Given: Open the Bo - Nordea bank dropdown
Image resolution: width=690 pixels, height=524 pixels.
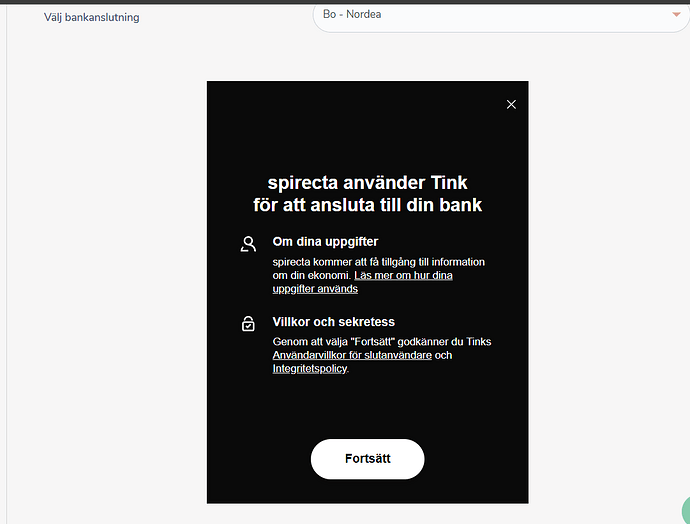Looking at the screenshot, I should [x=501, y=16].
